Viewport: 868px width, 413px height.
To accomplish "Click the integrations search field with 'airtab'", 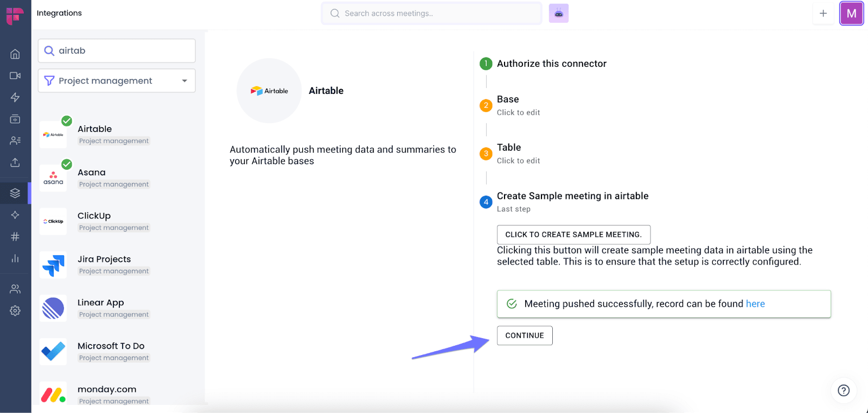I will tap(117, 50).
